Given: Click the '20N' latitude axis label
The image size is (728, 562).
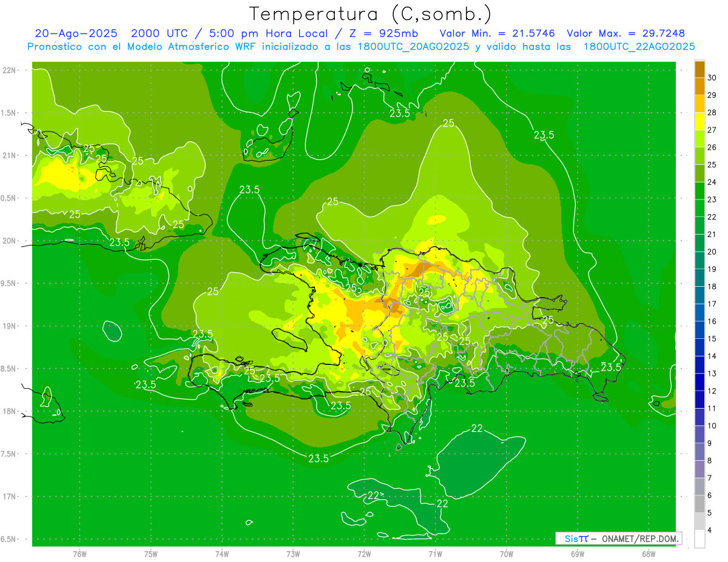Looking at the screenshot, I should click(9, 241).
